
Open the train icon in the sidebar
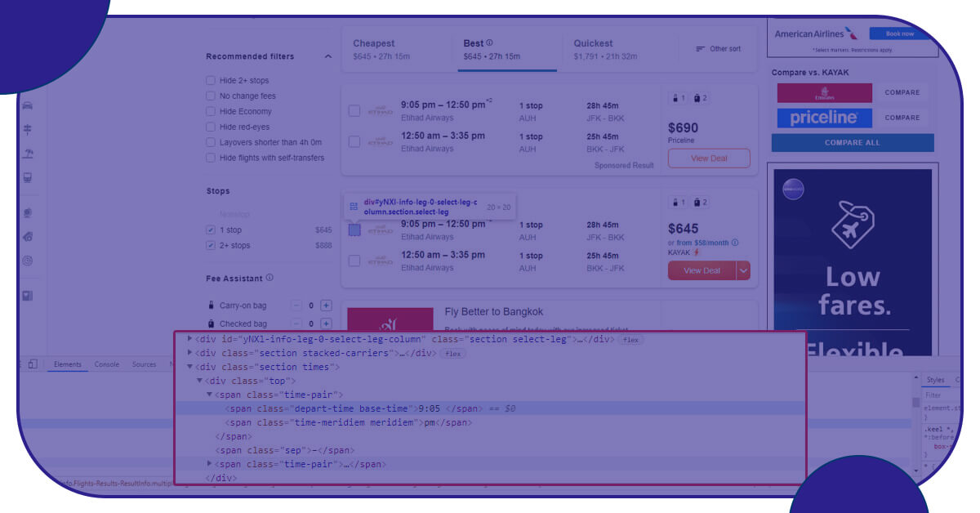click(x=27, y=177)
